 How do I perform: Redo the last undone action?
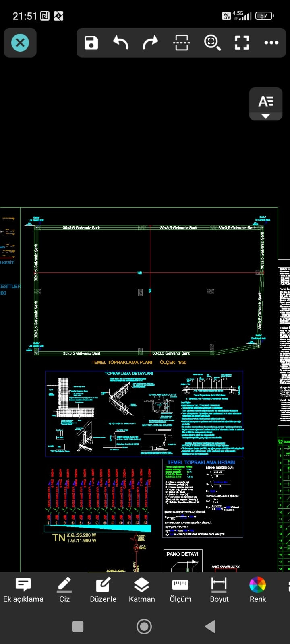pyautogui.click(x=151, y=43)
